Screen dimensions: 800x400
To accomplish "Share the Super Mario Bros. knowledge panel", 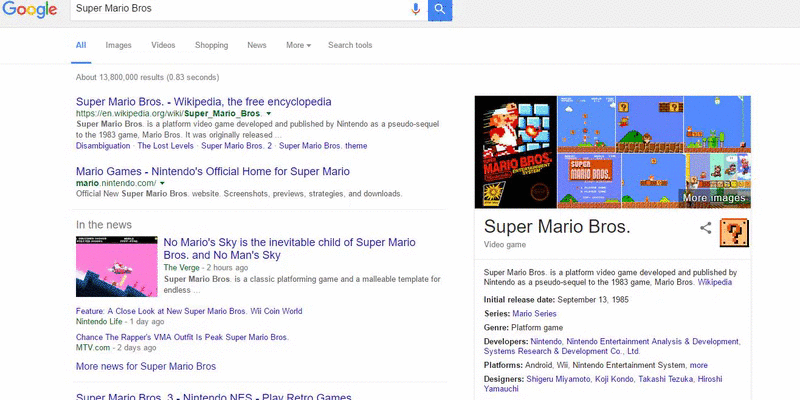I will point(706,228).
